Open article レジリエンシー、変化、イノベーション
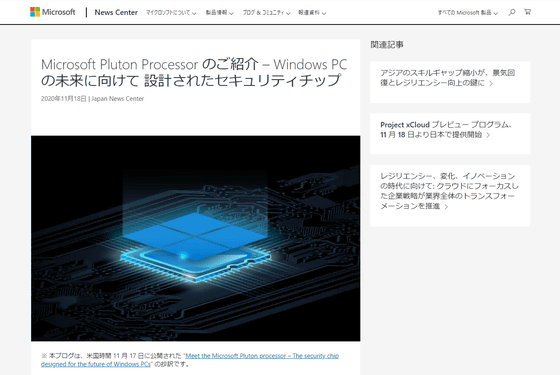The image size is (560, 375). tap(449, 191)
